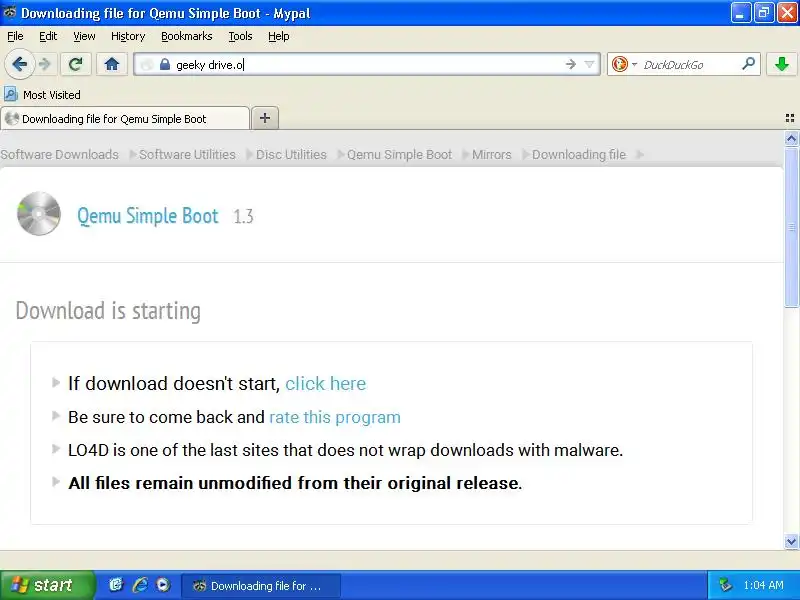Viewport: 800px width, 600px height.
Task: Click the 'rate this program' link
Action: click(x=335, y=417)
